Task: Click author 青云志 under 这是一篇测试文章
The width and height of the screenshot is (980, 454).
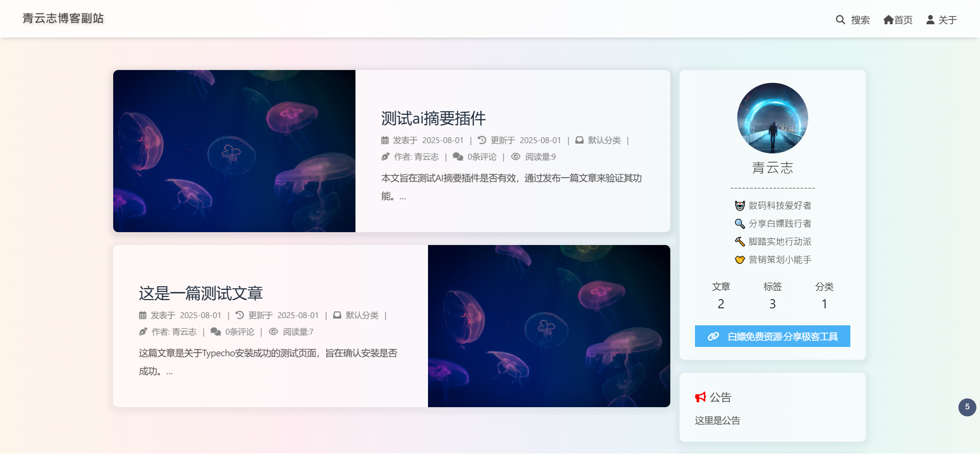Action: click(184, 331)
